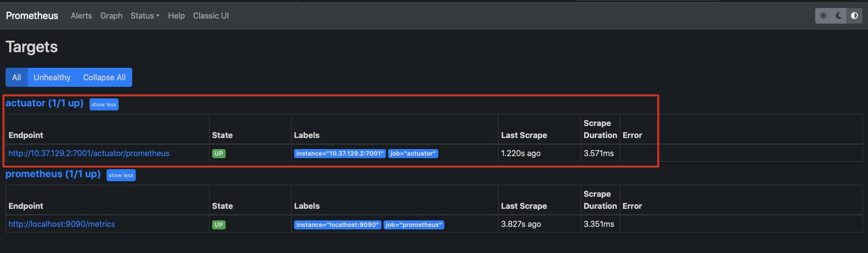Open the Status dropdown menu
This screenshot has width=868, height=253.
(145, 16)
